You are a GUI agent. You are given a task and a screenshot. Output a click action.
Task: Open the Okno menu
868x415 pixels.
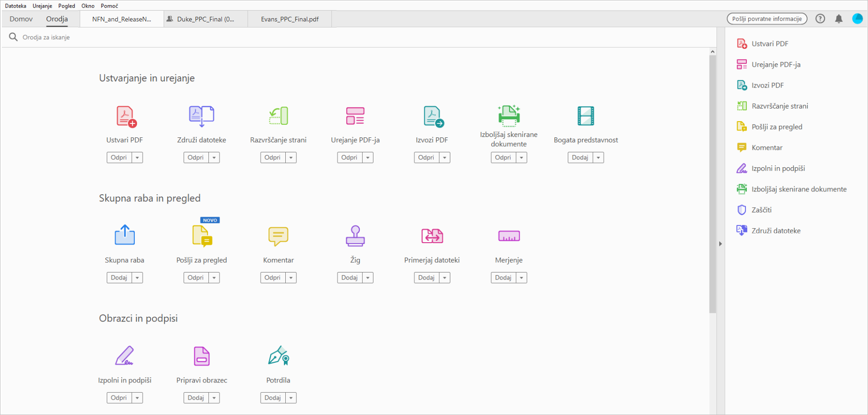[x=88, y=6]
